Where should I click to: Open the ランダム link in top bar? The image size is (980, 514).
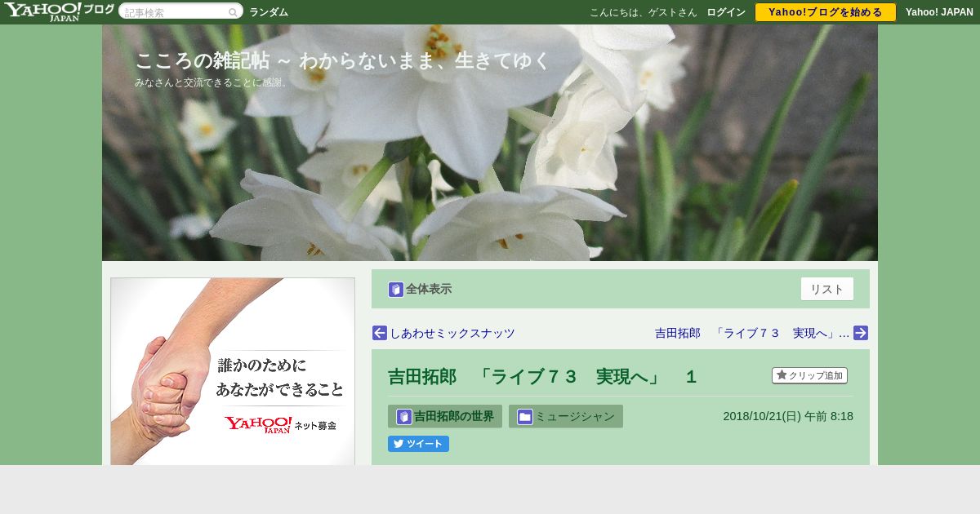(x=269, y=12)
